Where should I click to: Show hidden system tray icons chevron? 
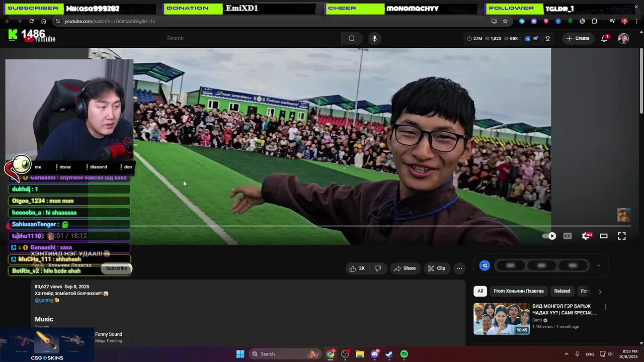pyautogui.click(x=566, y=354)
